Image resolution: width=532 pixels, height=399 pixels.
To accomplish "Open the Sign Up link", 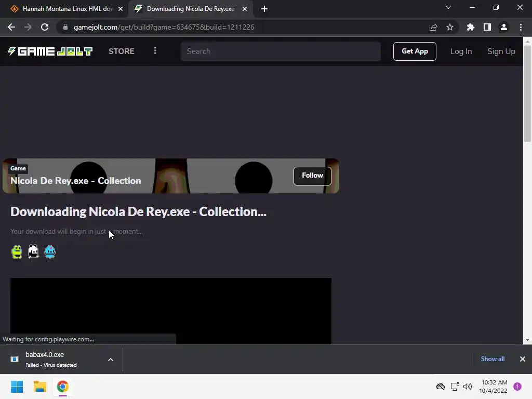I will pyautogui.click(x=501, y=51).
